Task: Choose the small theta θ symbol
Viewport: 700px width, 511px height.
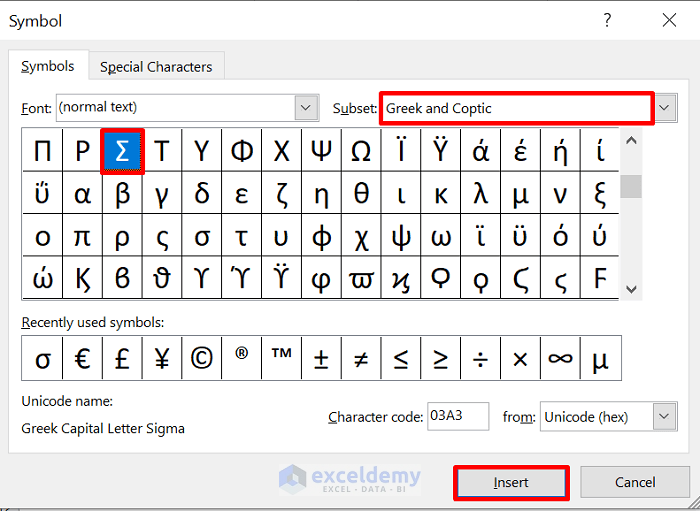Action: tap(361, 194)
